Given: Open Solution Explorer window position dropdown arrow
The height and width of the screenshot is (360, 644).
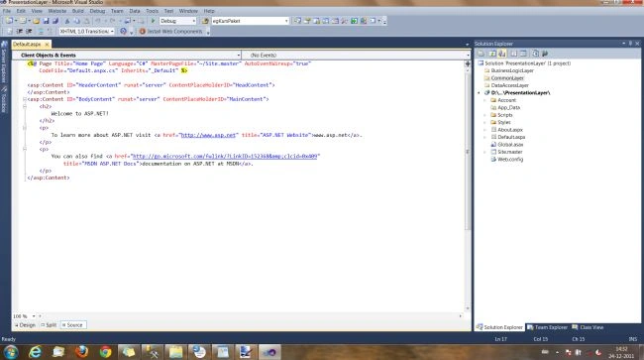Looking at the screenshot, I should [x=624, y=44].
